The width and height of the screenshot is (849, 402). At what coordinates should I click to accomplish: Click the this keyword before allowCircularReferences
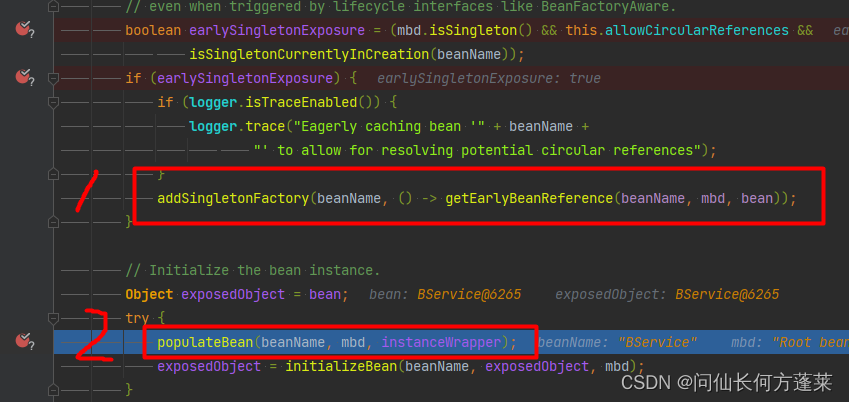pyautogui.click(x=581, y=30)
